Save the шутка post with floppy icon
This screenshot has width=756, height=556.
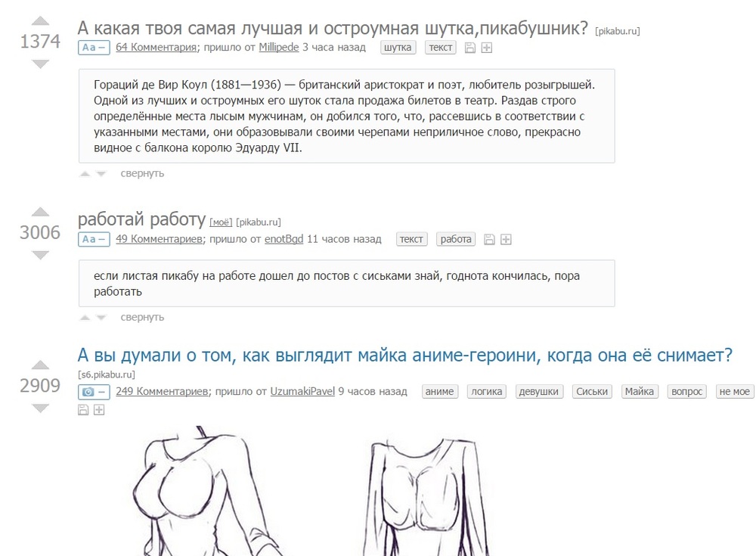click(470, 48)
